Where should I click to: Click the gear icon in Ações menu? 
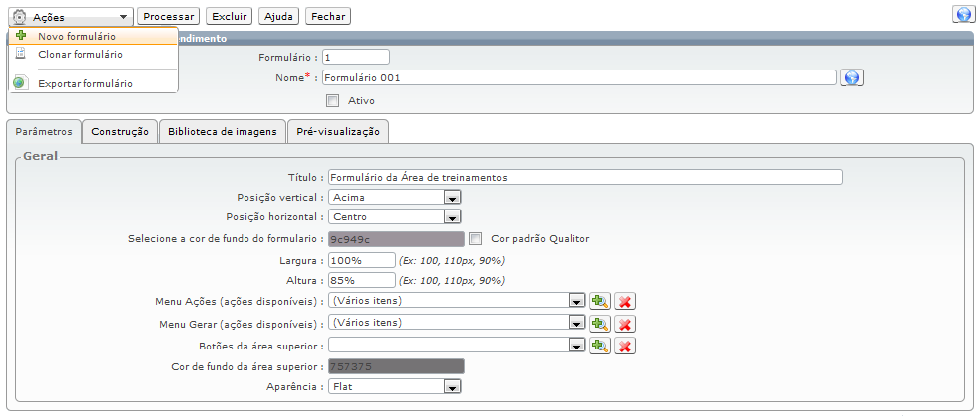[x=19, y=17]
